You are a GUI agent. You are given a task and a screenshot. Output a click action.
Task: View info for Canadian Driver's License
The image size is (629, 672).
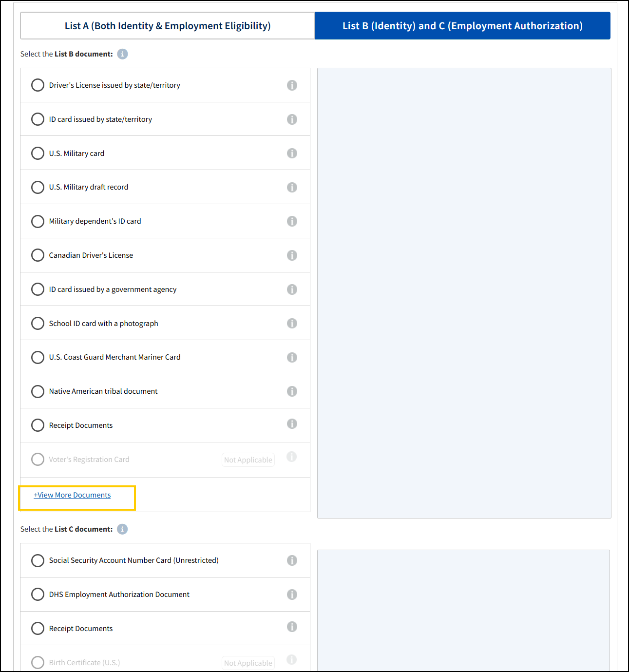click(292, 255)
